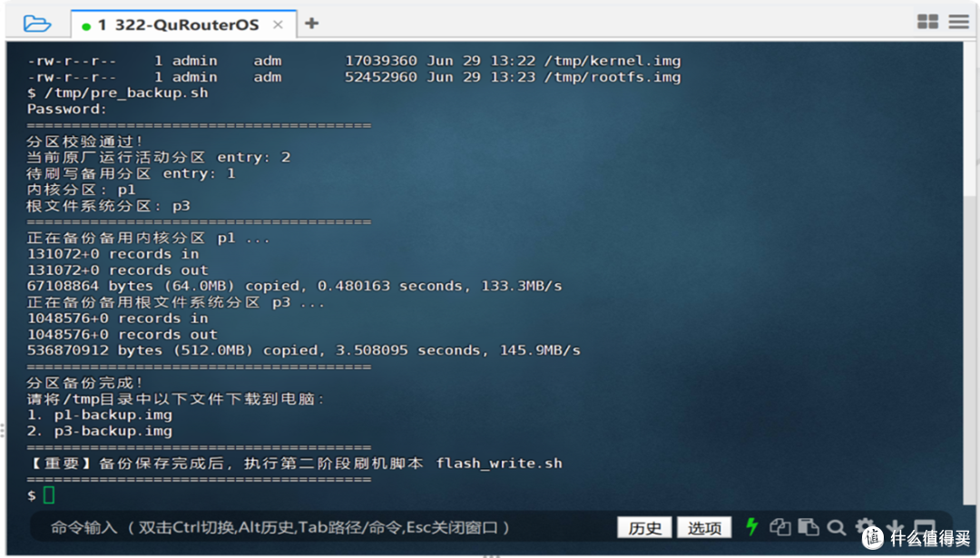Click the "待刷写备用分区 entry: 1" line
This screenshot has height=558, width=980.
pyautogui.click(x=132, y=173)
